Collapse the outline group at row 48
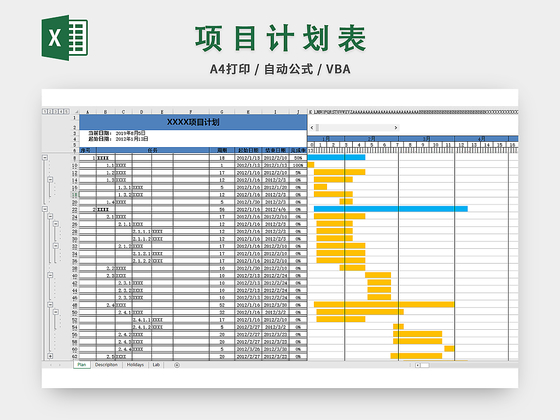 (x=50, y=305)
